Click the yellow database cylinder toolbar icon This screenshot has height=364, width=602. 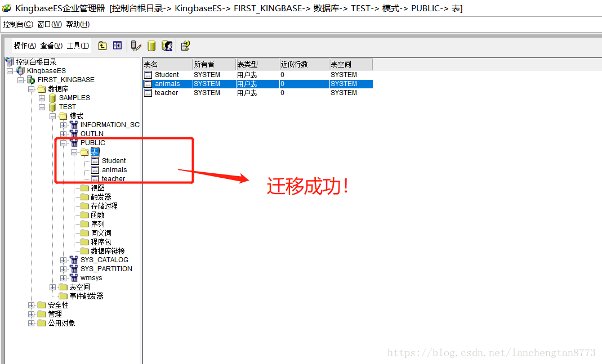click(x=151, y=46)
